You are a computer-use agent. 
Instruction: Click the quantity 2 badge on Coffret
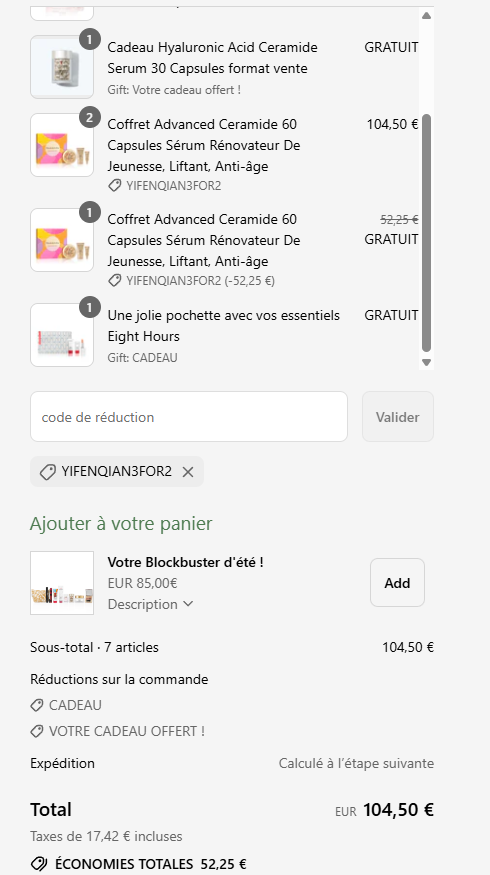point(90,118)
